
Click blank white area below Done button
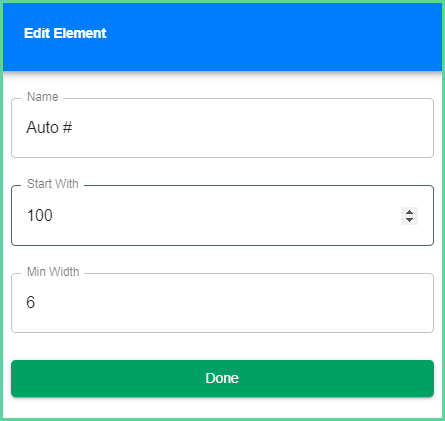point(222,408)
